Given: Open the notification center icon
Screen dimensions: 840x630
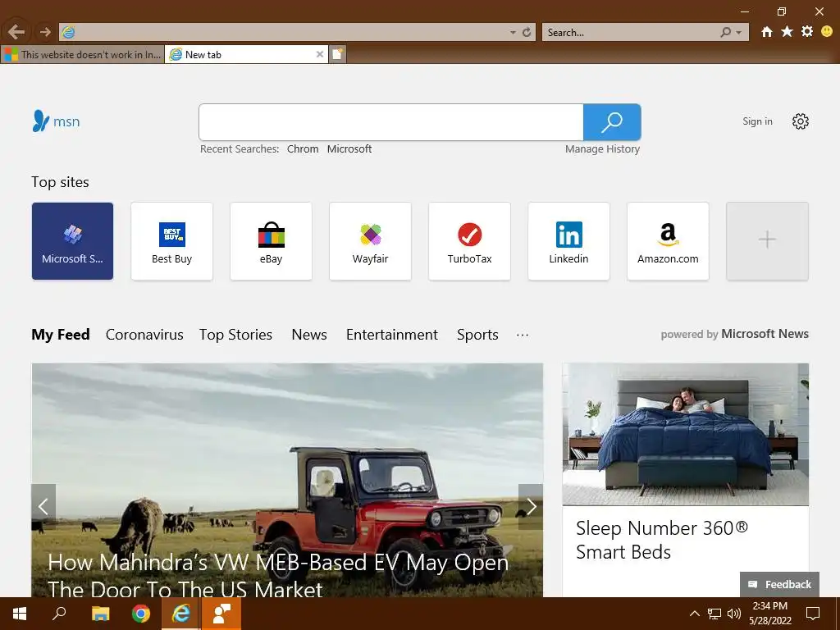Looking at the screenshot, I should tap(813, 614).
